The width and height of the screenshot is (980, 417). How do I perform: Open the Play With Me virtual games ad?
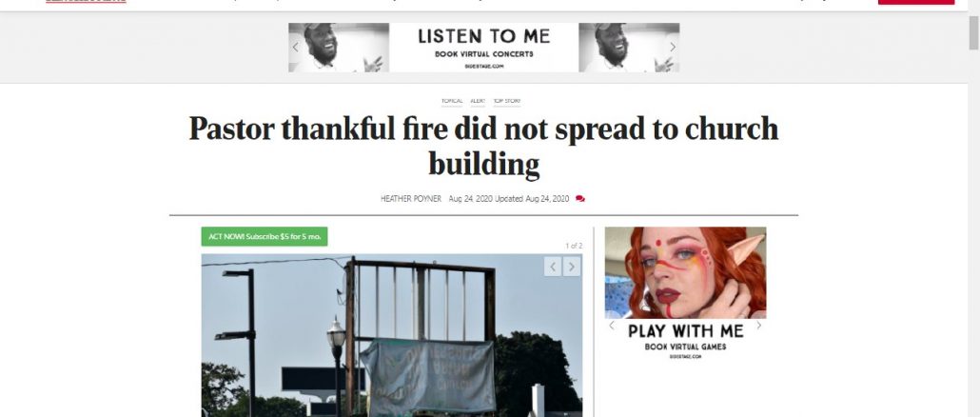click(x=686, y=294)
